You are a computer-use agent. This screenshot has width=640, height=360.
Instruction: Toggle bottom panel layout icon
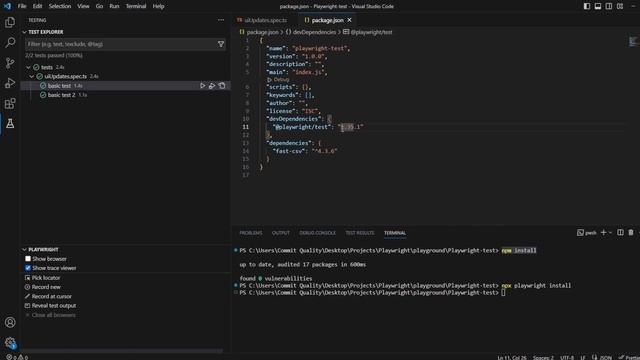(x=598, y=6)
